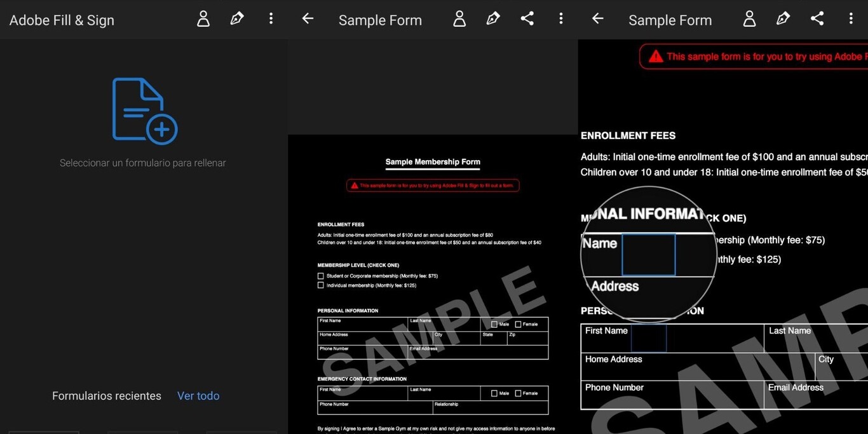Expand the overflow menu on the rightmost toolbar

click(851, 18)
